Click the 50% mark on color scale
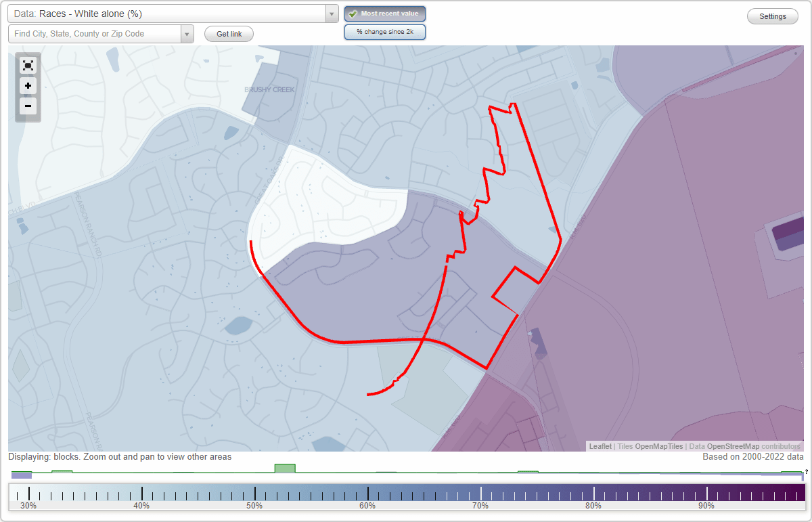This screenshot has width=812, height=522. coord(254,506)
